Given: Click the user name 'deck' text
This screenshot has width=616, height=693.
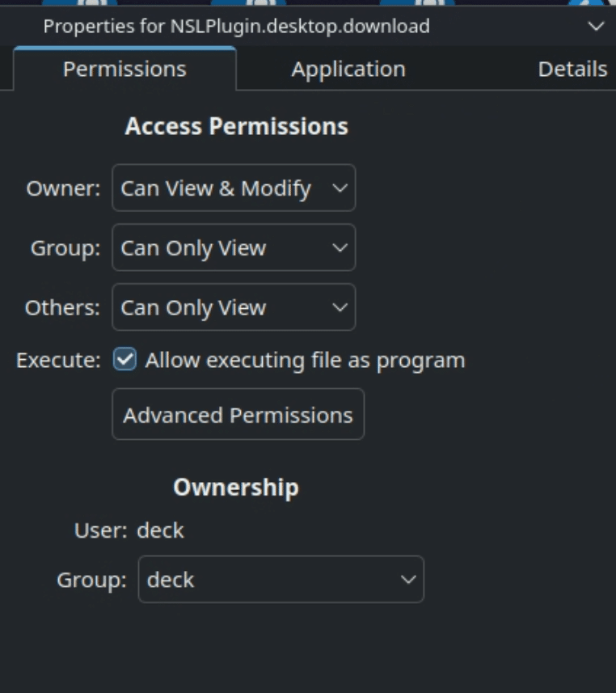Looking at the screenshot, I should click(160, 530).
